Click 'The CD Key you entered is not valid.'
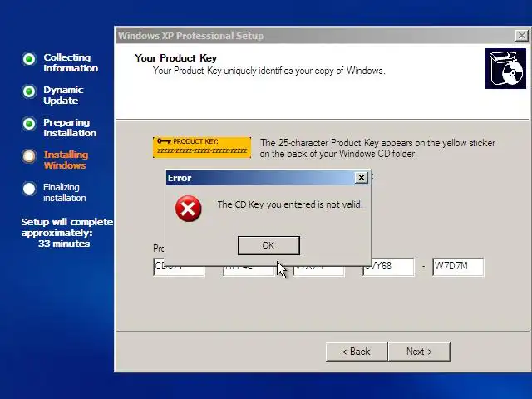This screenshot has height=399, width=532. [290, 204]
